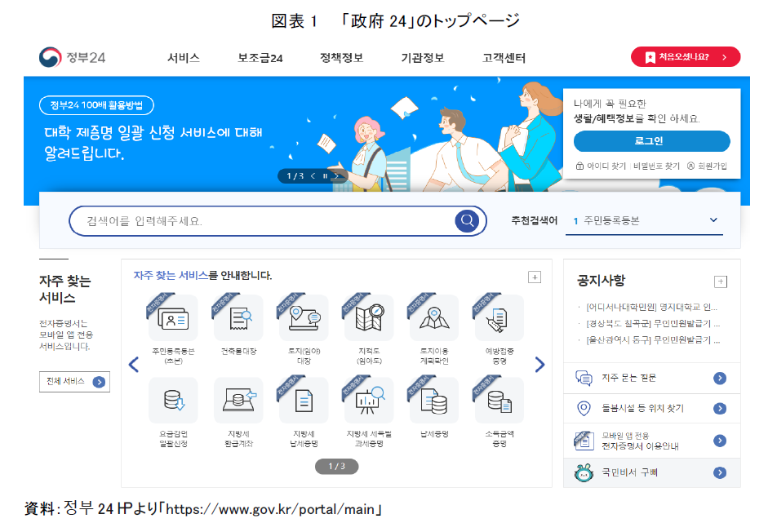The image size is (777, 532).
Task: Open the 건축물대장 building register icon
Action: point(238,320)
